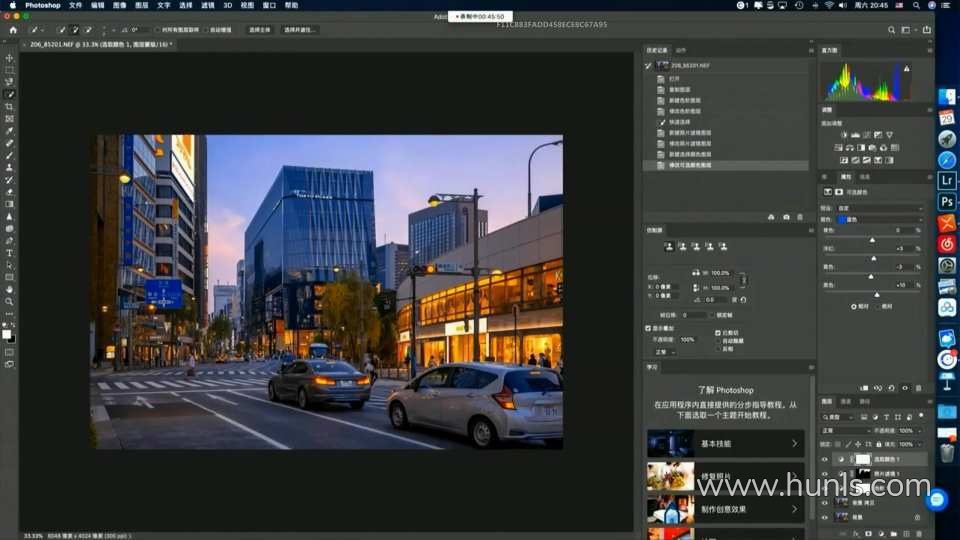Viewport: 960px width, 540px height.
Task: Open the Basic Skills tutorial card
Action: pyautogui.click(x=725, y=443)
